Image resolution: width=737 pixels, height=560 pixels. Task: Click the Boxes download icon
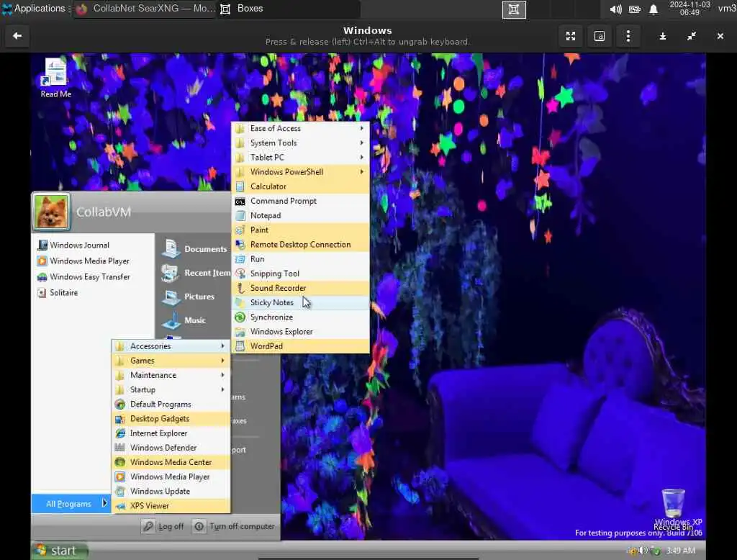coord(663,36)
